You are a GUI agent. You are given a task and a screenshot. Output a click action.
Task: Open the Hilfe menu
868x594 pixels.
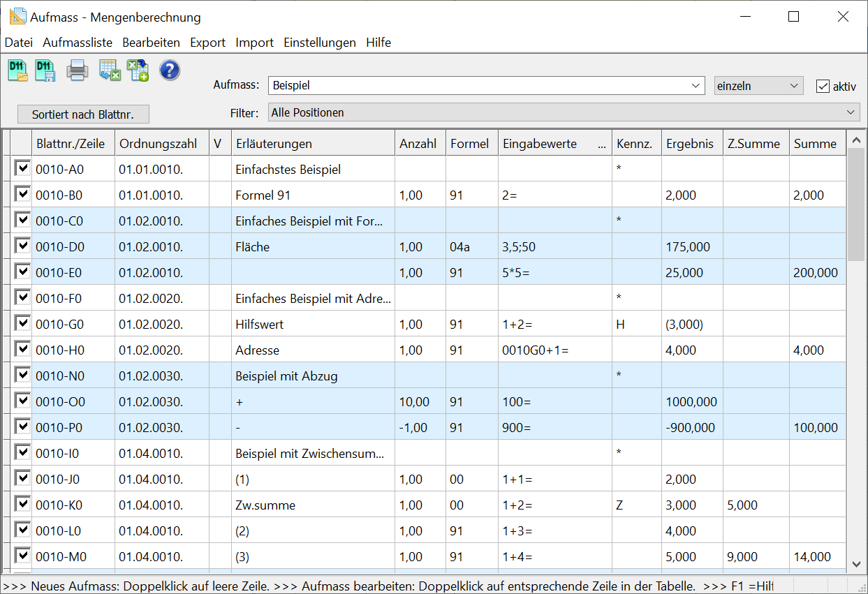click(x=378, y=43)
